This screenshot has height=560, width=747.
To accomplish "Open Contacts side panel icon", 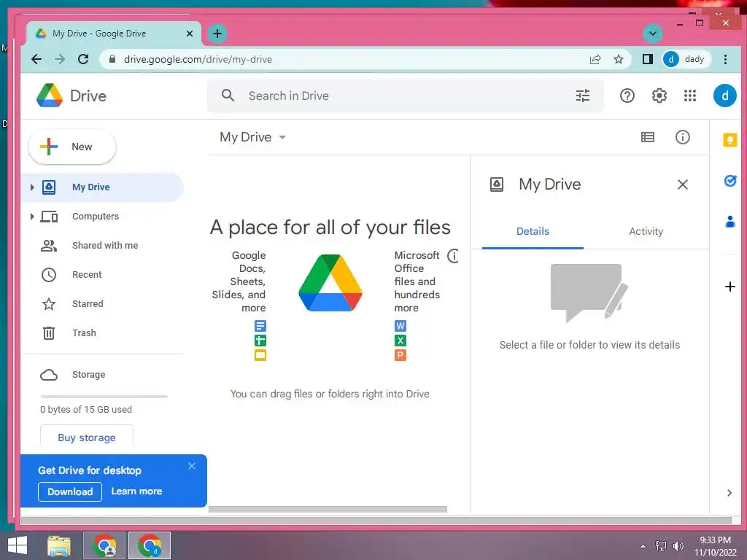I will 729,222.
